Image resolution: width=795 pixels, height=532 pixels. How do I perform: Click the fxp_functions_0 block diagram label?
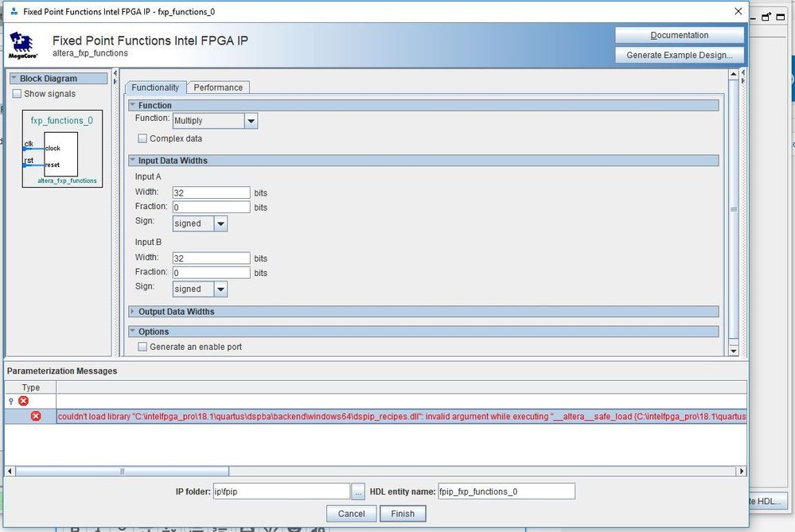point(62,121)
